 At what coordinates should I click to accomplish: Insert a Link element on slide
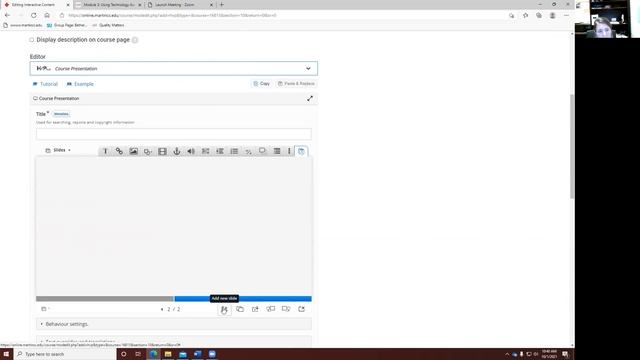119,151
